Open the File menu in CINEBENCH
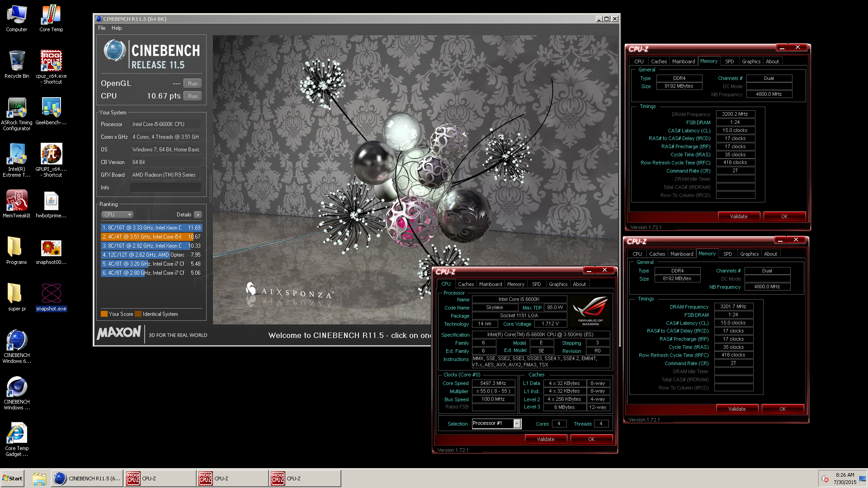The height and width of the screenshot is (488, 868). (x=102, y=28)
